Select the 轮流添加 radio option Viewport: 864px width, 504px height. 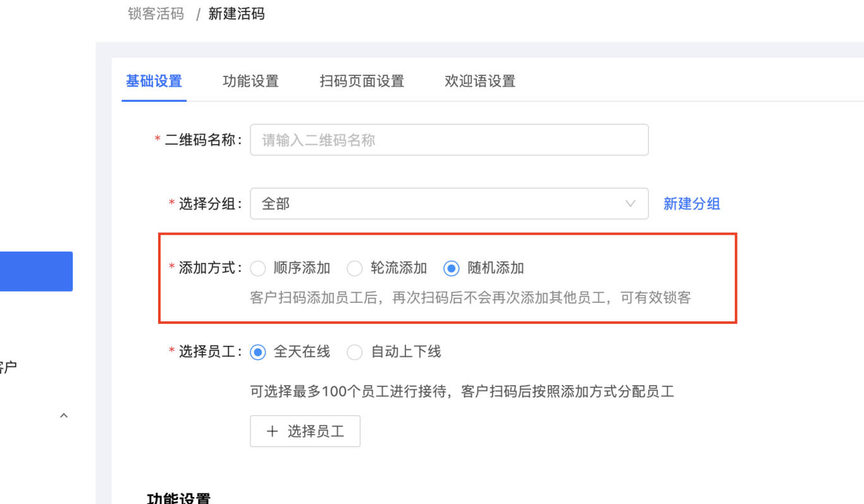355,268
